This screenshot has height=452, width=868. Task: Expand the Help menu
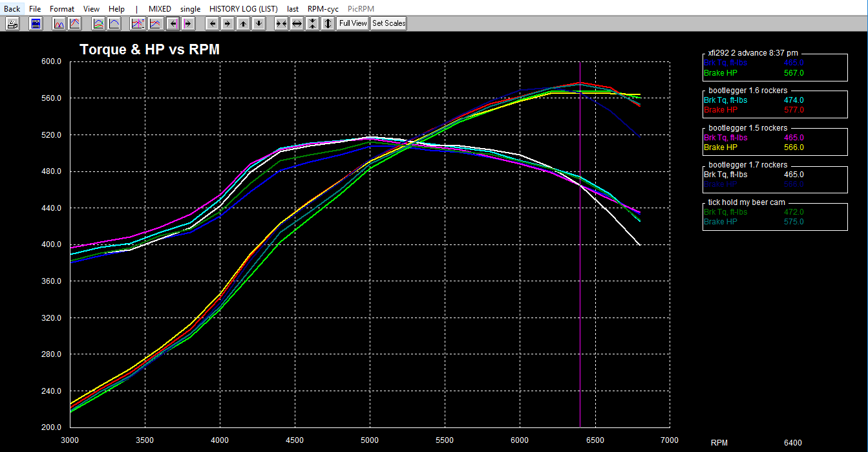(117, 9)
